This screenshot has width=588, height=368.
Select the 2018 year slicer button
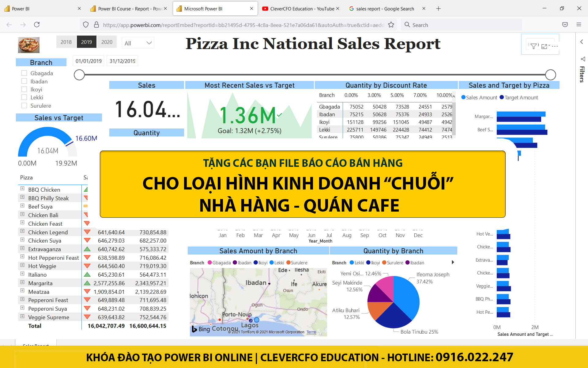66,42
